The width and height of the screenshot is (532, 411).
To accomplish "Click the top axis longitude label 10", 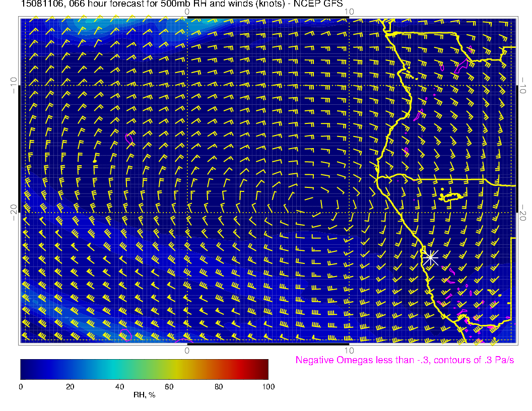I will pyautogui.click(x=349, y=12).
